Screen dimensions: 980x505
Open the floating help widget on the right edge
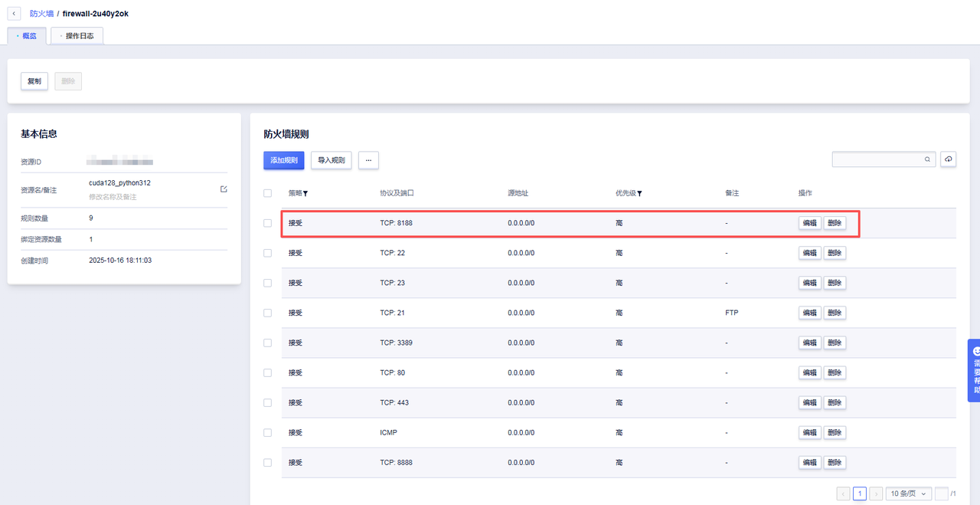tap(974, 369)
